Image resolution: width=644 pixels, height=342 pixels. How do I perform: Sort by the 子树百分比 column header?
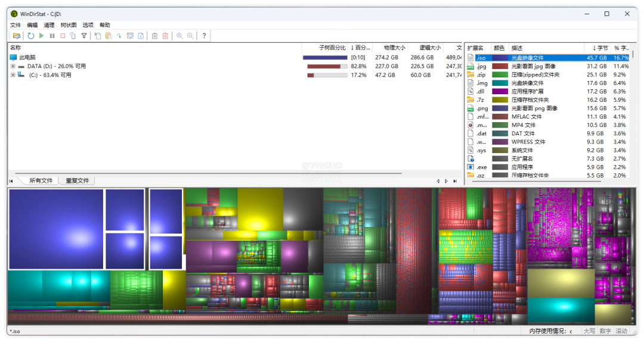click(x=324, y=48)
